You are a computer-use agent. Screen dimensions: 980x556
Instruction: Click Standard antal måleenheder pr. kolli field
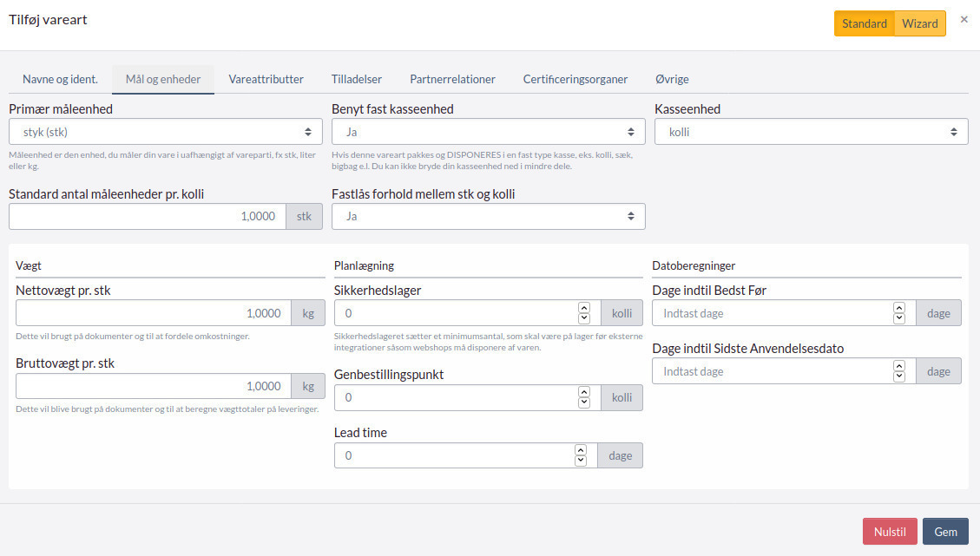tap(148, 216)
